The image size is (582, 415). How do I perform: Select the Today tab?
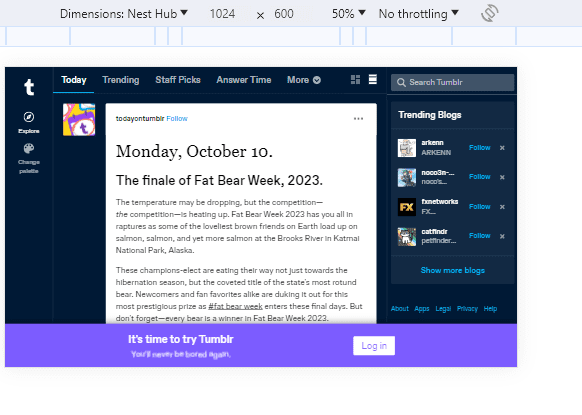point(74,80)
